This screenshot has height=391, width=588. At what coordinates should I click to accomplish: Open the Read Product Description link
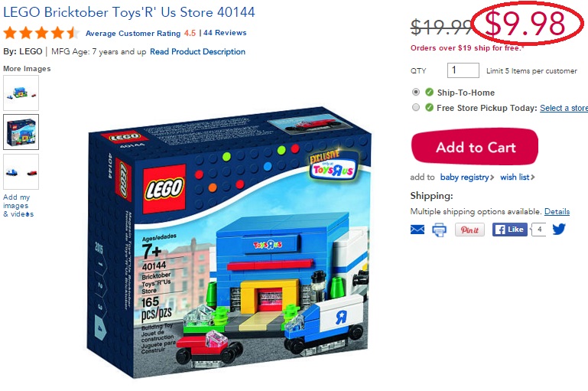[x=197, y=51]
